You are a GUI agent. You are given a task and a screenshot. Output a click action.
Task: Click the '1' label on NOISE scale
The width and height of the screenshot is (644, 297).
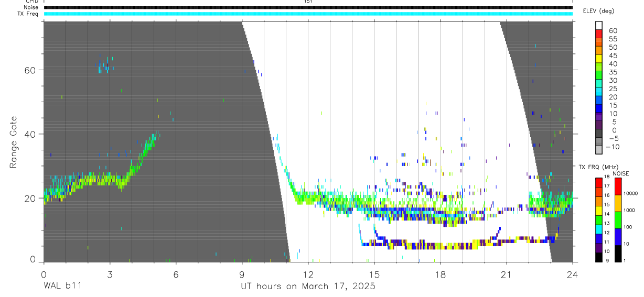(x=624, y=260)
